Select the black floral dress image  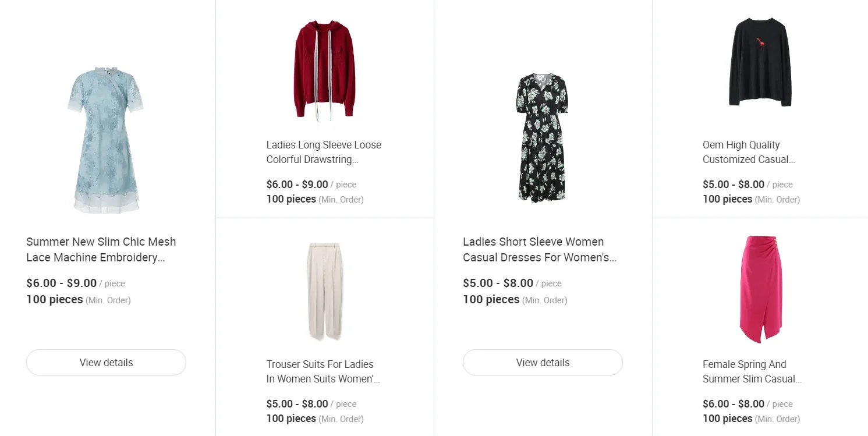coord(542,138)
